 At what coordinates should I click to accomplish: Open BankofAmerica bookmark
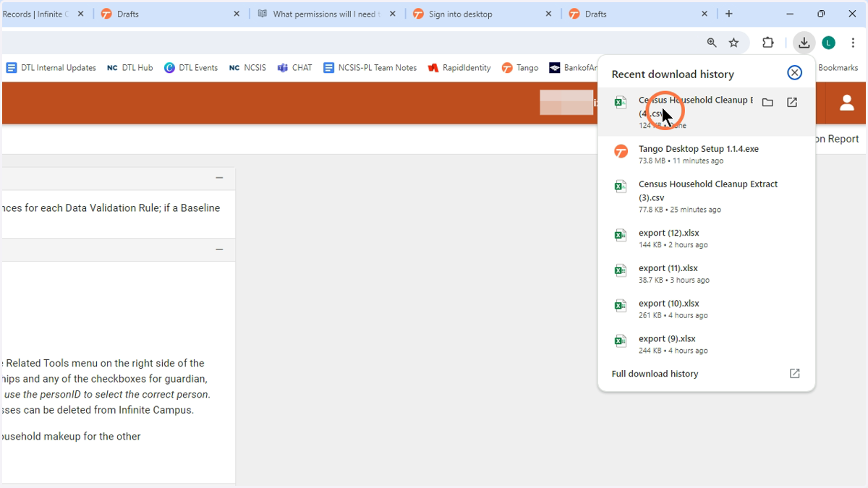[x=574, y=68]
